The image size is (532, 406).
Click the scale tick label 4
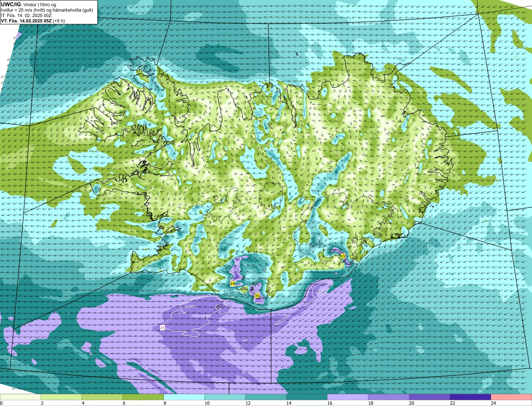83,403
